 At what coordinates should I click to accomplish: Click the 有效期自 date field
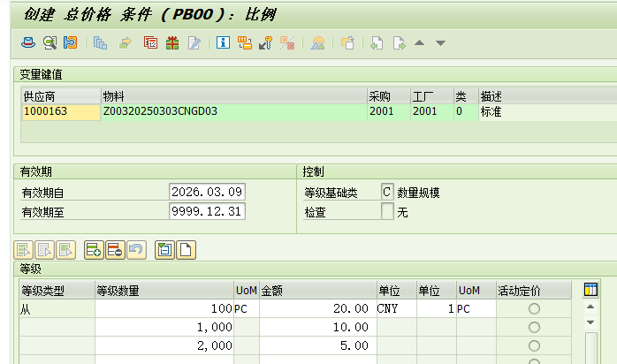click(x=207, y=192)
